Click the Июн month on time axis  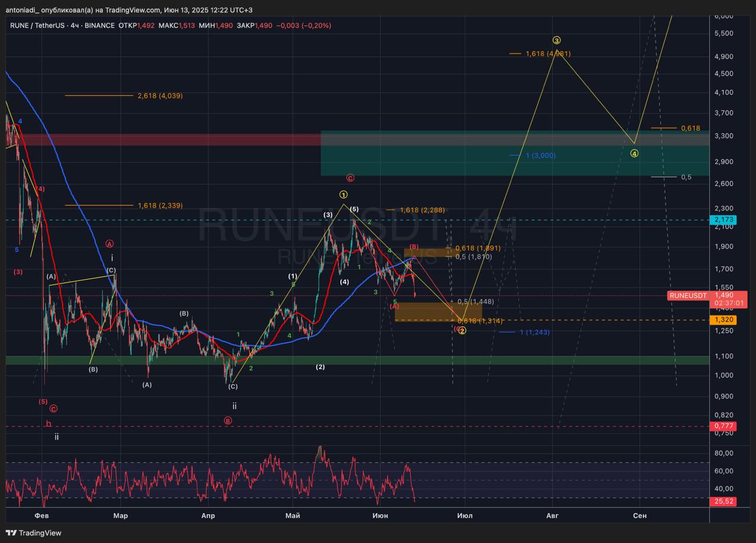[x=380, y=515]
